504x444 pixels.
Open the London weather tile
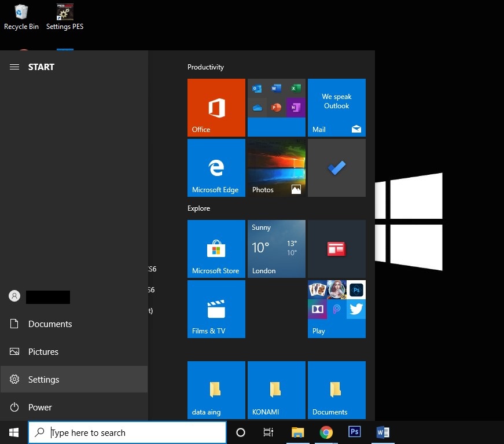pyautogui.click(x=277, y=249)
